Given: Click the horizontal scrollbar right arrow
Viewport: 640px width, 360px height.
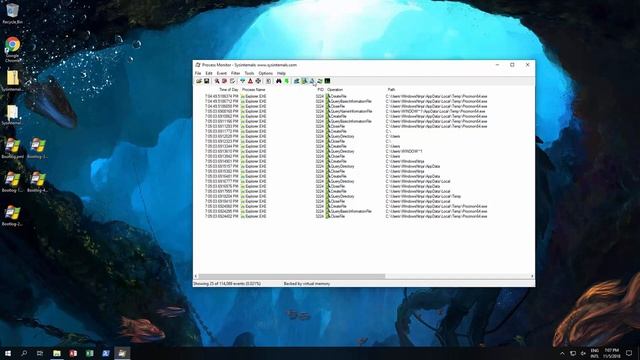Looking at the screenshot, I should (x=532, y=276).
